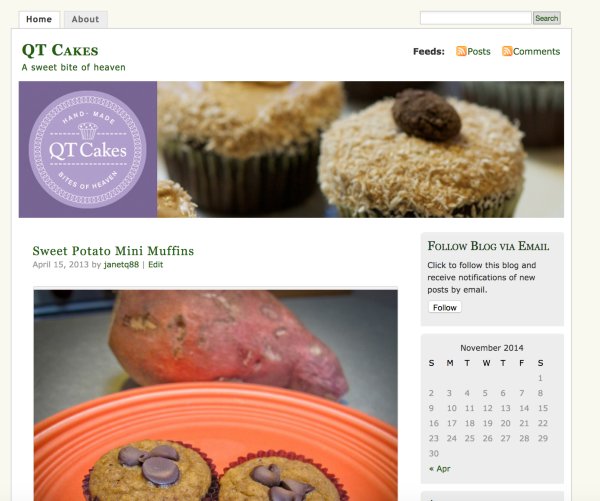The width and height of the screenshot is (600, 501).
Task: Click the tagline A sweet bite of heaven
Action: point(73,67)
